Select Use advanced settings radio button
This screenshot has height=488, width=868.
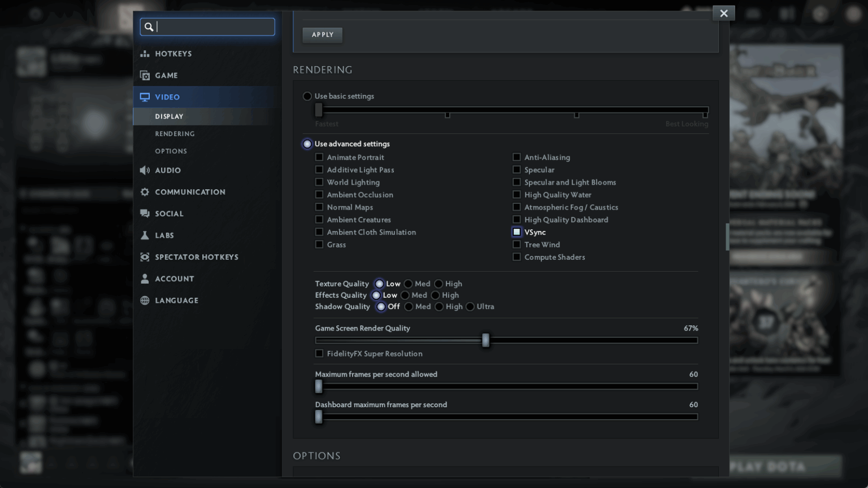tap(307, 144)
